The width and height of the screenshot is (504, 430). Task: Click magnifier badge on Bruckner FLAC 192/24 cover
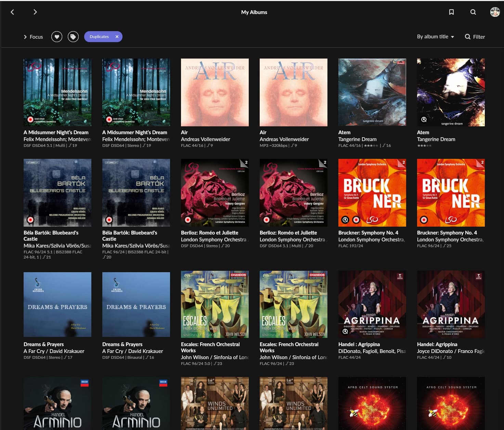(x=345, y=220)
